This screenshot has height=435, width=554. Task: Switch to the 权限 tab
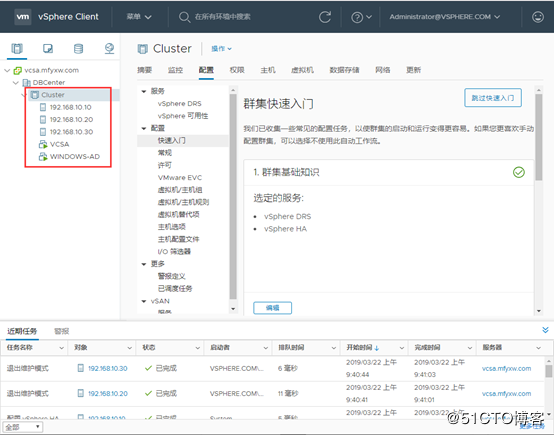237,70
